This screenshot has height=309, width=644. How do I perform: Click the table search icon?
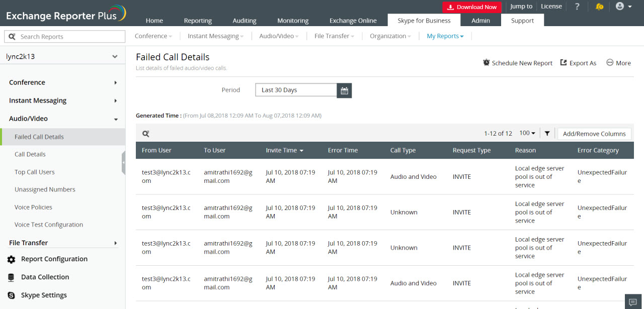[145, 134]
